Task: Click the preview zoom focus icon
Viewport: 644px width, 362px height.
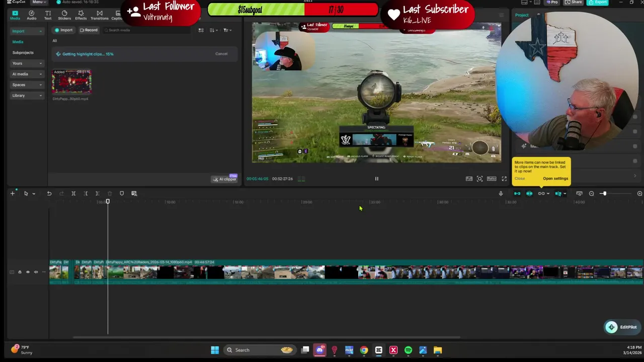Action: coord(479,178)
